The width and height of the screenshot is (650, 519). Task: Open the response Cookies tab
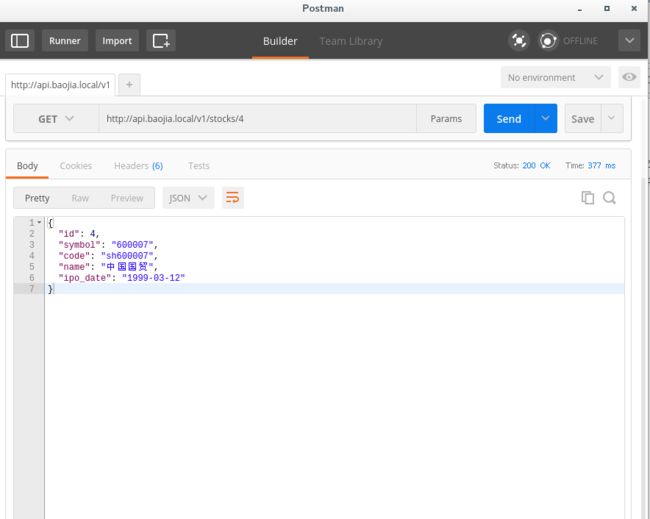pos(76,165)
